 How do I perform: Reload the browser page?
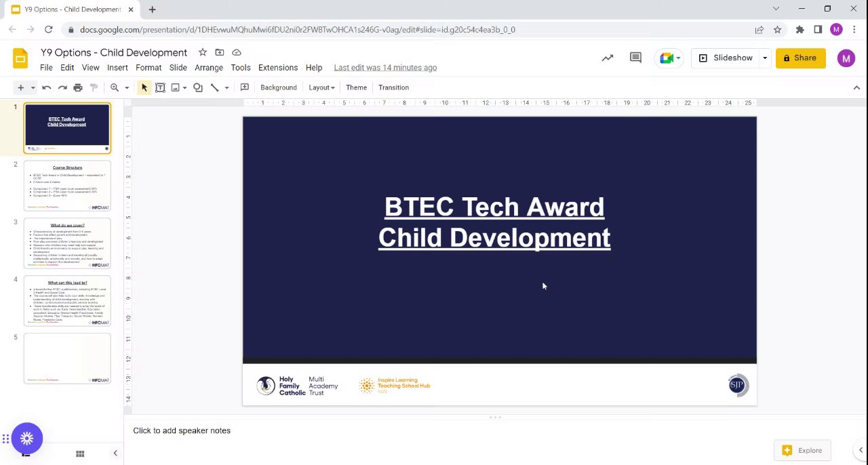point(49,29)
